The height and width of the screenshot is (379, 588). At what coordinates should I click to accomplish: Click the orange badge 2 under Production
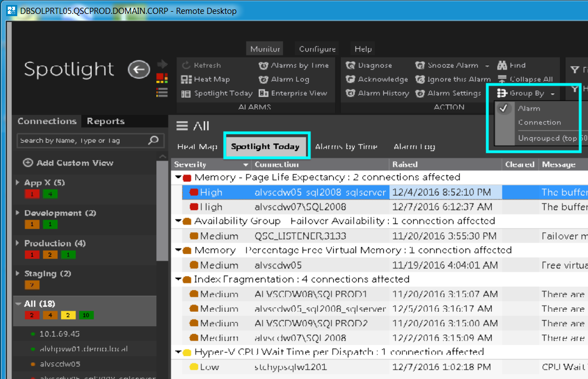50,255
